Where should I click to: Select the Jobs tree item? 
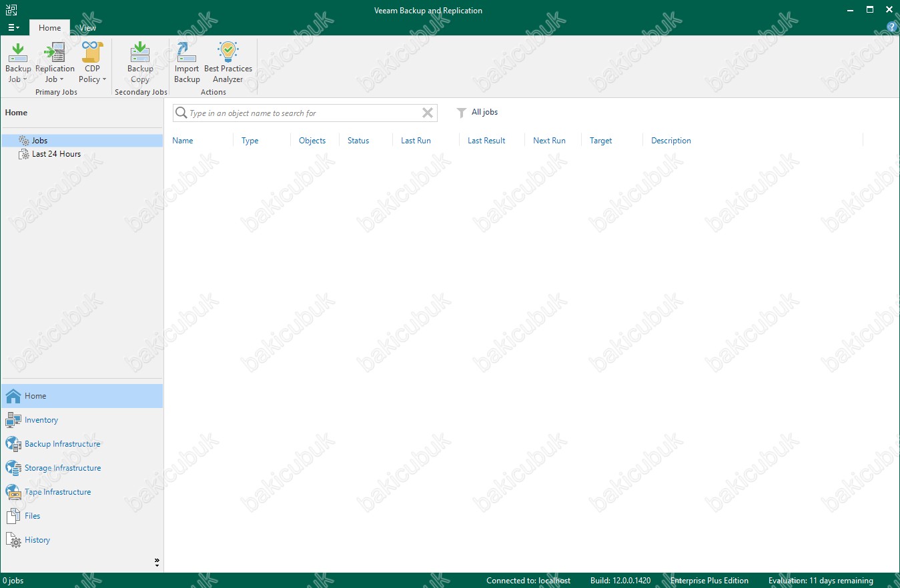pos(82,141)
